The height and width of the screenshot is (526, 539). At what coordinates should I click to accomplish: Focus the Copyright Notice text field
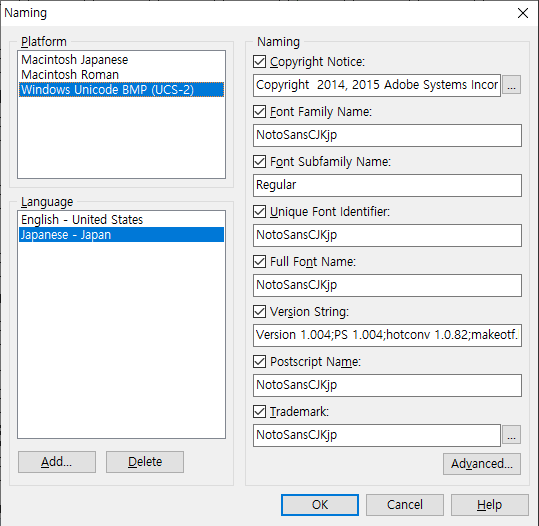point(377,85)
